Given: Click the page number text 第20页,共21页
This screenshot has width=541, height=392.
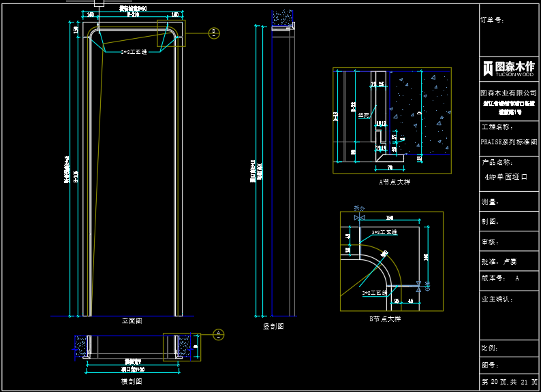Looking at the screenshot, I should coord(509,382).
